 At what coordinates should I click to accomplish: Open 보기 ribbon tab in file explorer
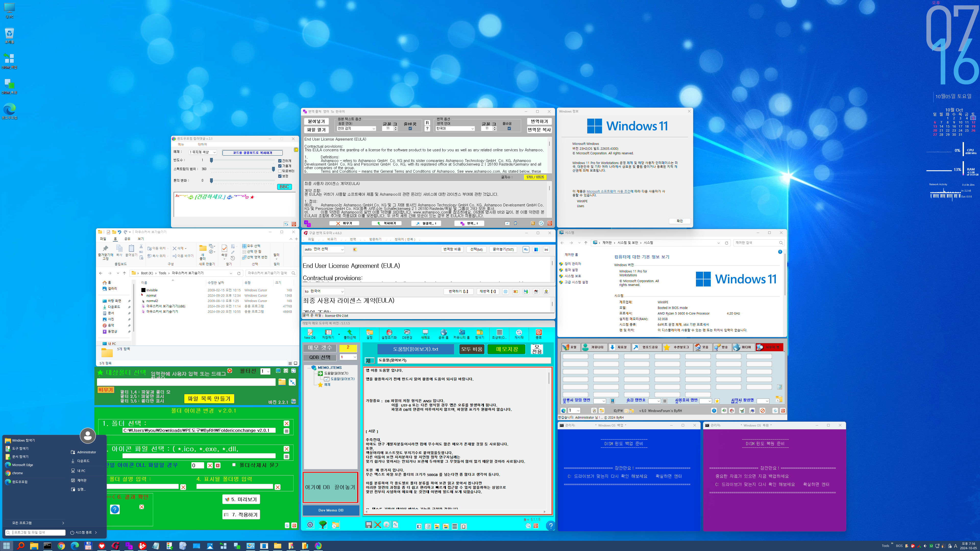(141, 239)
